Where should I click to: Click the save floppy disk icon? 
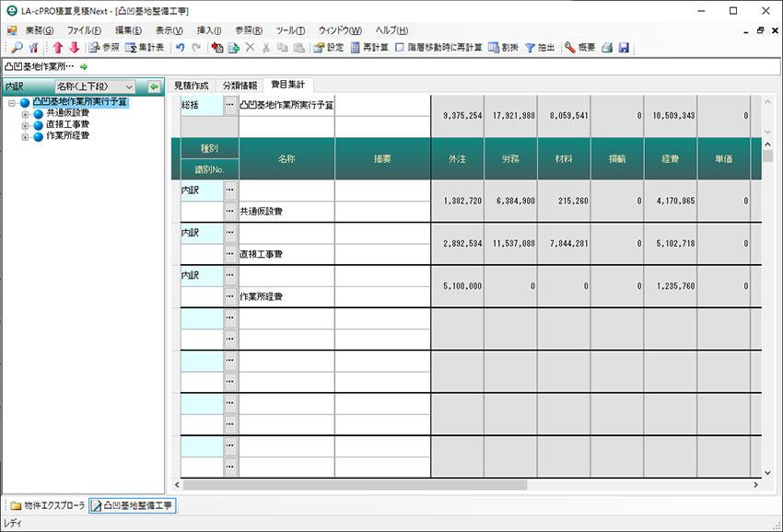pyautogui.click(x=624, y=47)
